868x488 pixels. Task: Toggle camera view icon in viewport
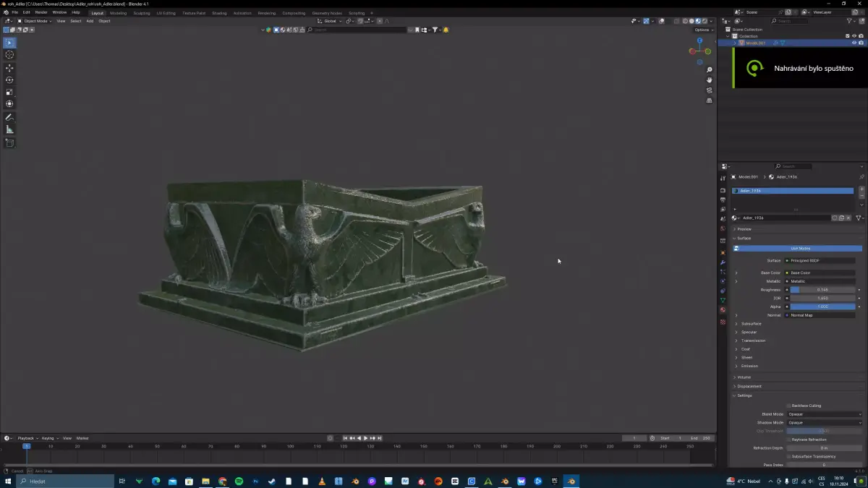click(x=710, y=90)
